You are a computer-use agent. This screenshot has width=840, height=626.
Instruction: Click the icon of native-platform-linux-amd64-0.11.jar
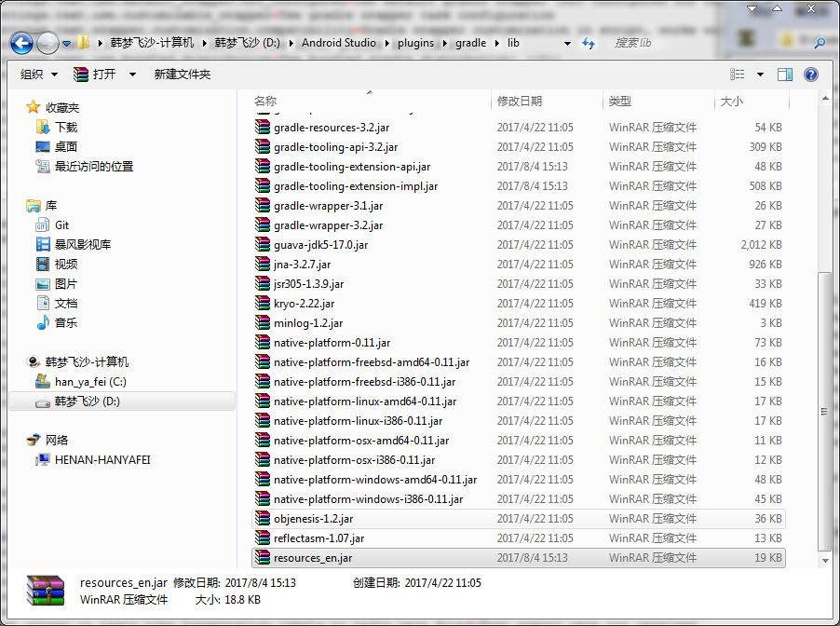tap(263, 401)
